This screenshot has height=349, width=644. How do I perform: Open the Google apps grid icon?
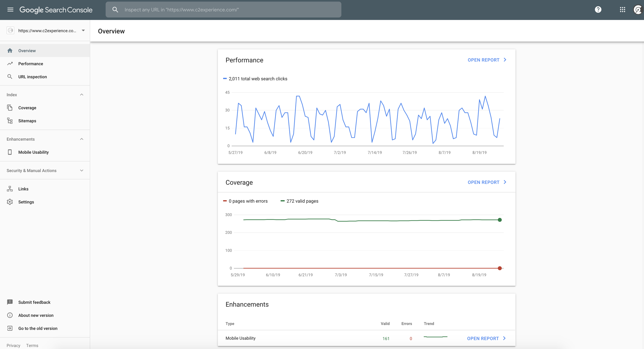click(x=622, y=10)
